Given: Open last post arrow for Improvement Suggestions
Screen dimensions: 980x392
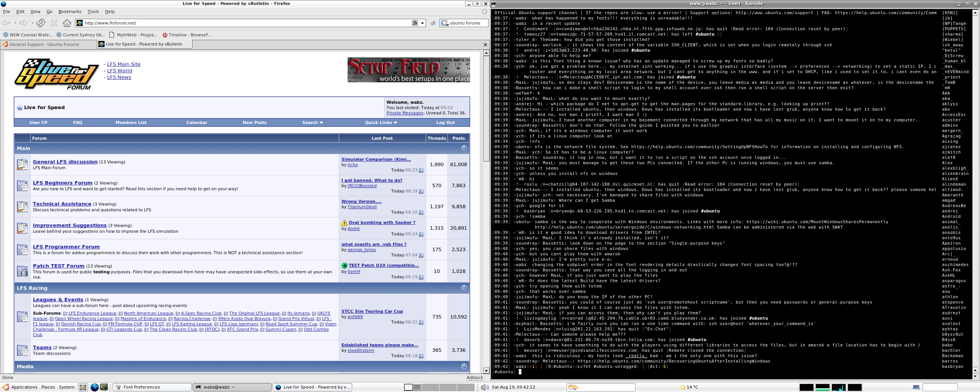Looking at the screenshot, I should 421,234.
